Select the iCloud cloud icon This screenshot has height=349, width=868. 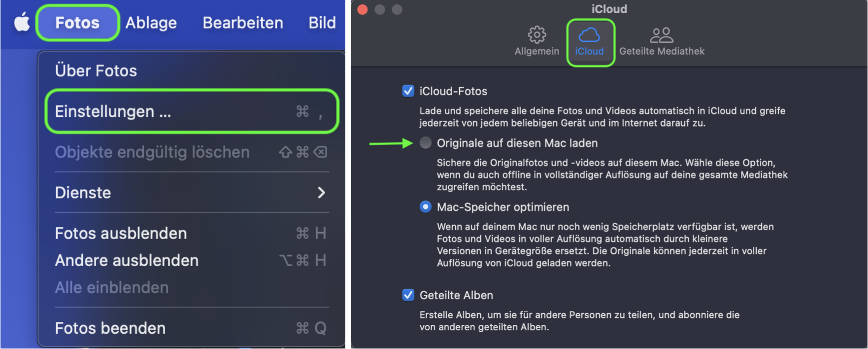pyautogui.click(x=589, y=35)
